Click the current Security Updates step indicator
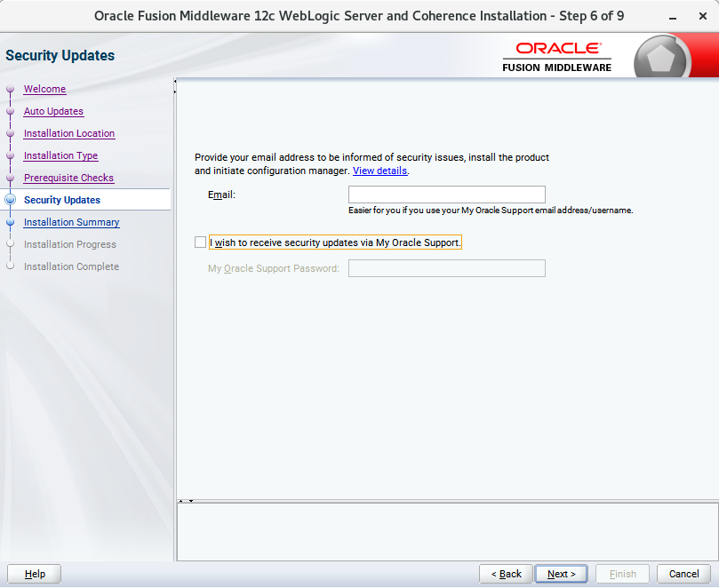The height and width of the screenshot is (588, 719). 10,201
